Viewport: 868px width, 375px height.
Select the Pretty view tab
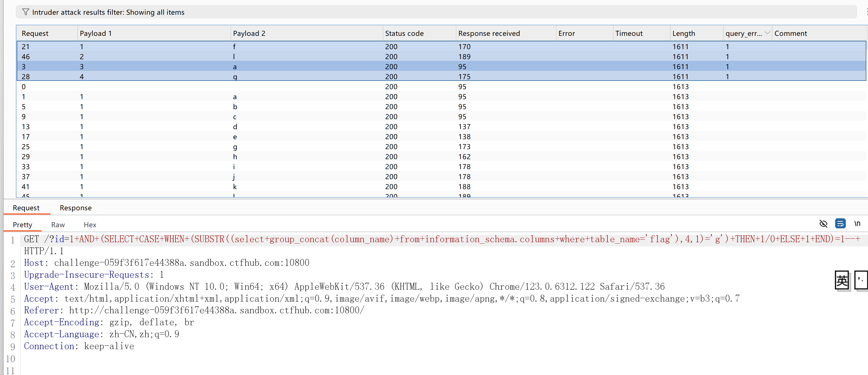click(x=23, y=224)
